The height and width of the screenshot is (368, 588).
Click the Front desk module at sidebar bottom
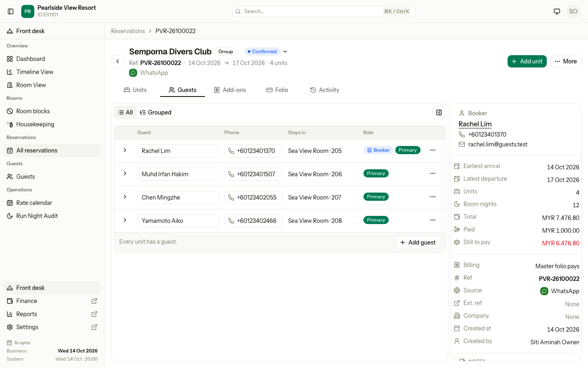(x=52, y=288)
